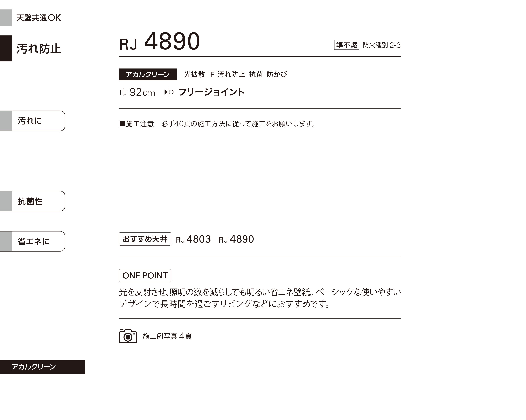This screenshot has height=420, width=526.
Task: Click the アカルクリーン black badge under the title
Action: (148, 74)
